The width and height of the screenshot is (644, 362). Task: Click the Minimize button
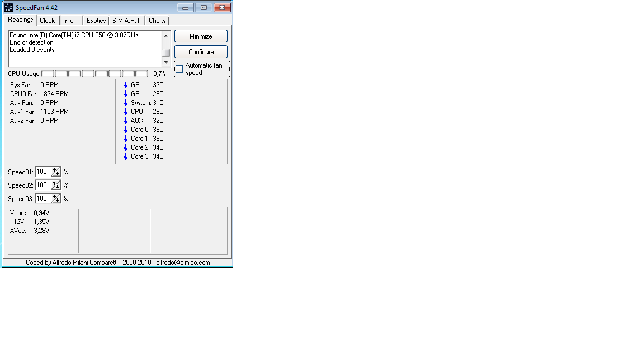point(201,36)
